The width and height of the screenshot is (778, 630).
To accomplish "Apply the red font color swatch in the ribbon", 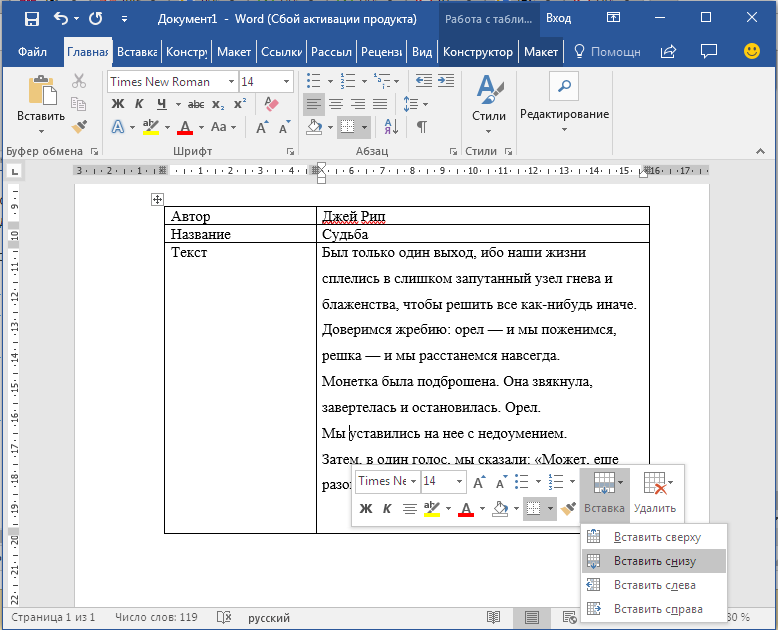I will tap(185, 127).
